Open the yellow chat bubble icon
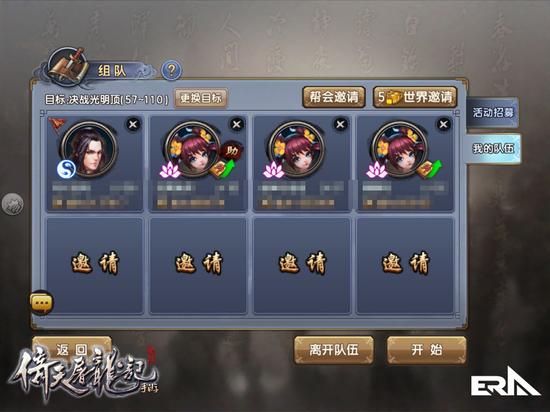The height and width of the screenshot is (412, 550). pyautogui.click(x=42, y=302)
